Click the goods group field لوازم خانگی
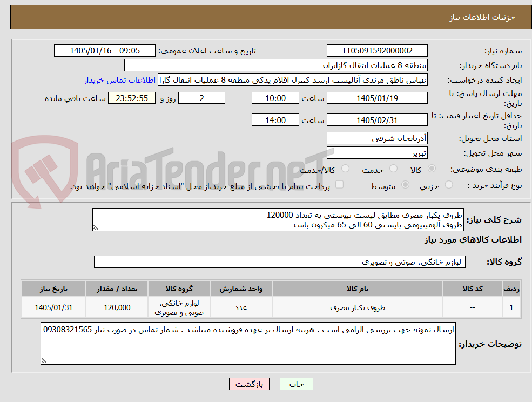The width and height of the screenshot is (532, 402). click(x=280, y=262)
